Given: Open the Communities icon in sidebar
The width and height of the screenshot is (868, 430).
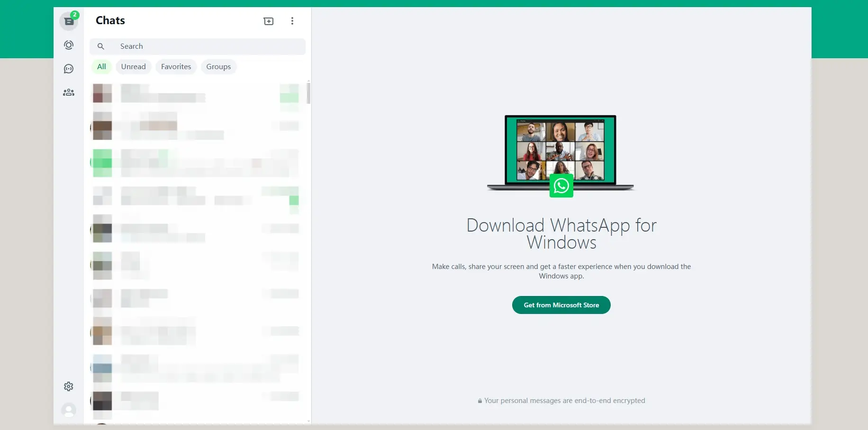Looking at the screenshot, I should pos(69,92).
